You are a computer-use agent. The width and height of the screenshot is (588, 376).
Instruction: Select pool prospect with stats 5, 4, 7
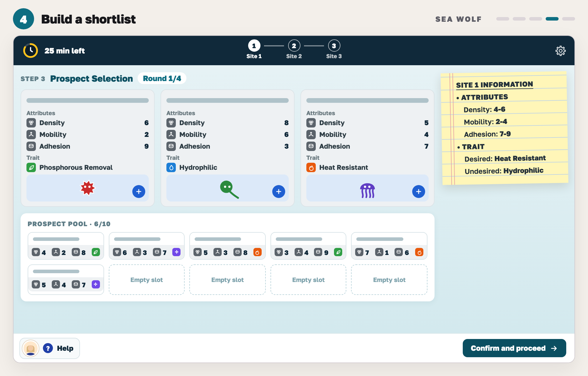coord(66,279)
